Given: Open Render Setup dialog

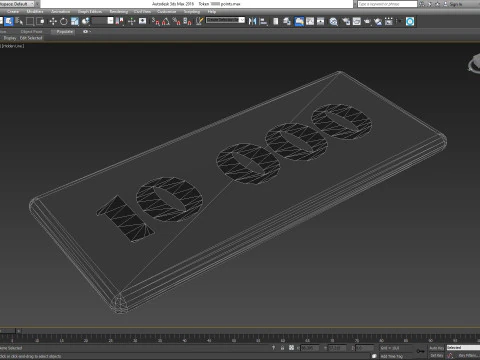Looking at the screenshot, I should tap(346, 21).
